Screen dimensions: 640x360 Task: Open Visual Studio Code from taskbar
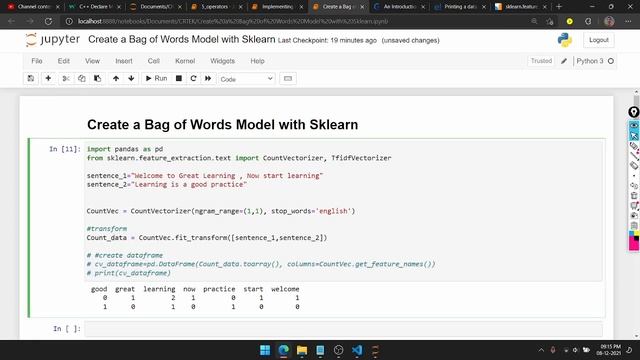357,350
